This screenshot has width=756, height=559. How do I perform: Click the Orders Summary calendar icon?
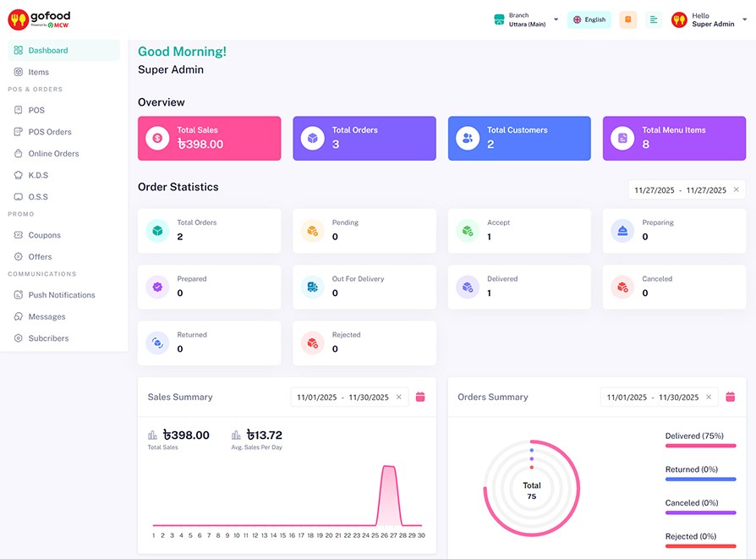tap(731, 397)
